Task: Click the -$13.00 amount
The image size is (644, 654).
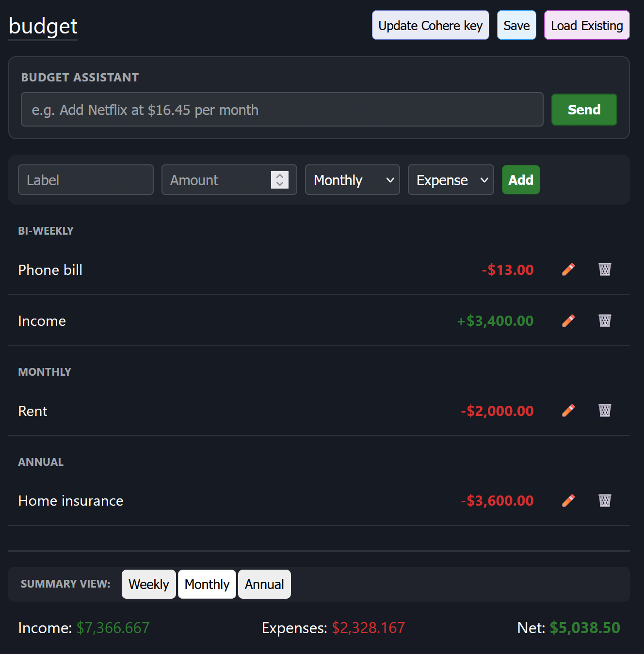Action: (508, 270)
